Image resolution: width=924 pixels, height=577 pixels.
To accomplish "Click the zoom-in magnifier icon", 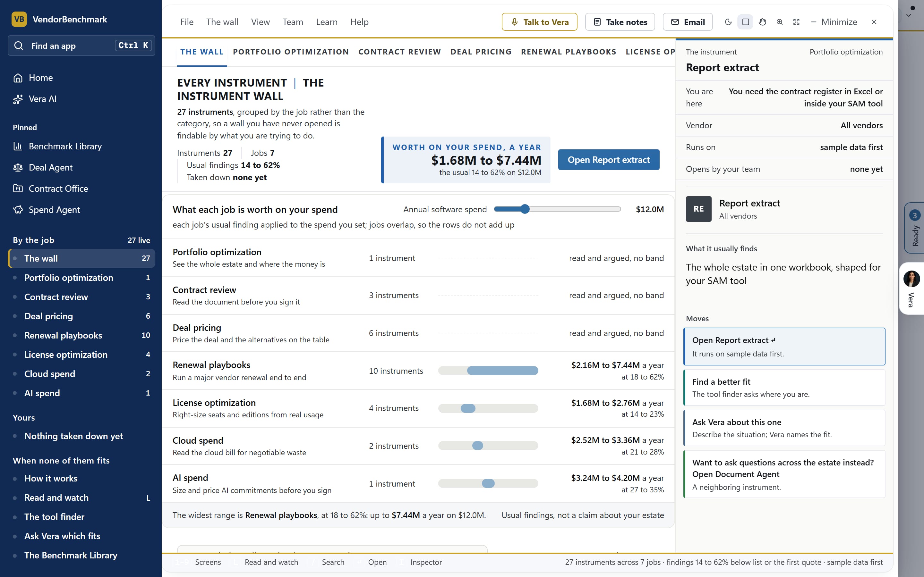I will (779, 22).
